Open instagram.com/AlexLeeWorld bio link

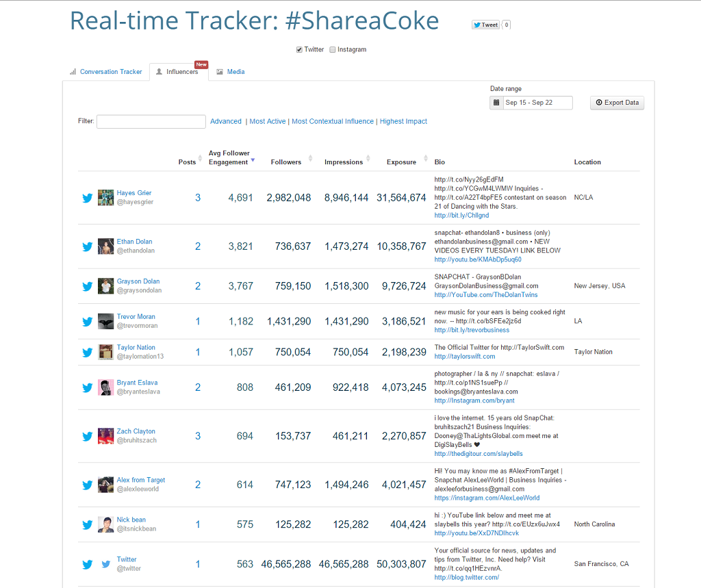(487, 498)
